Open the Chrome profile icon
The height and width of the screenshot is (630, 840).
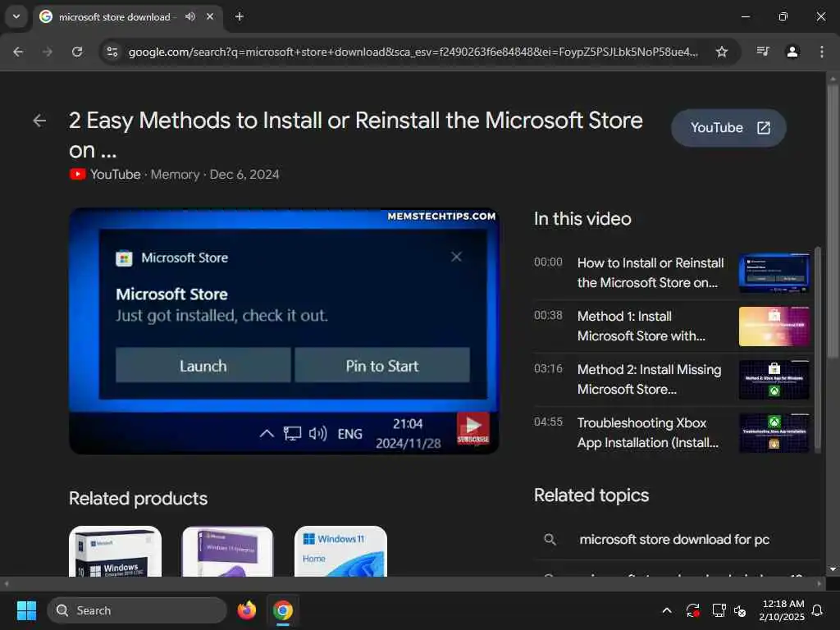point(792,52)
